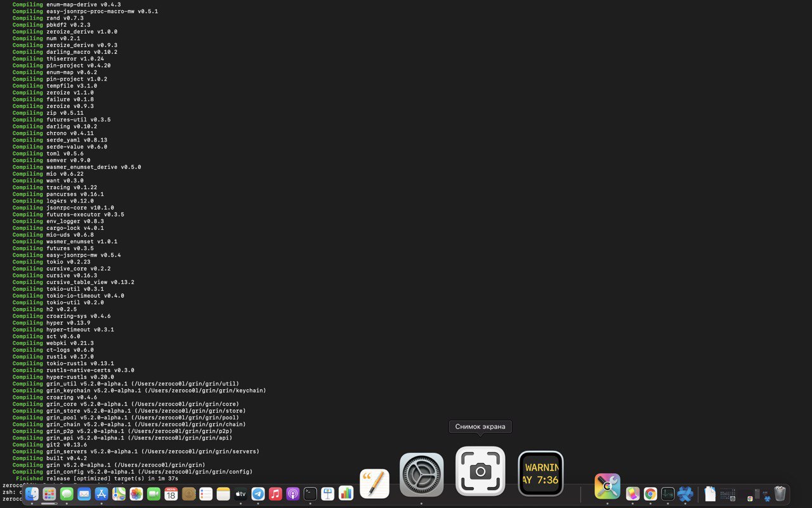Click 'Compiling enum-map-derive v0.4.3' line
Viewport: 812px width, 508px height.
[x=67, y=4]
